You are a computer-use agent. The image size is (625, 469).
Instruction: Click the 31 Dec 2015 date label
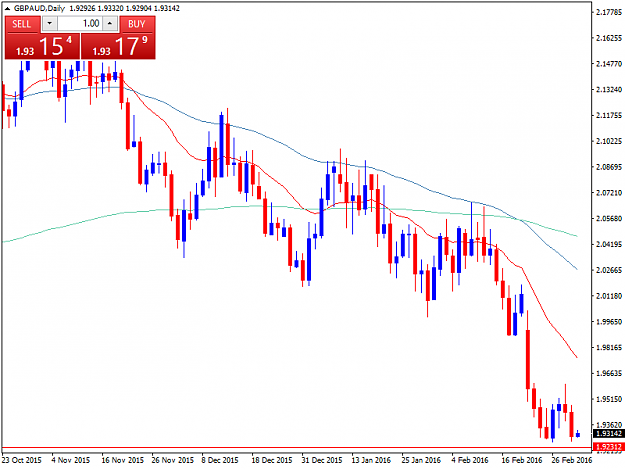[322, 460]
